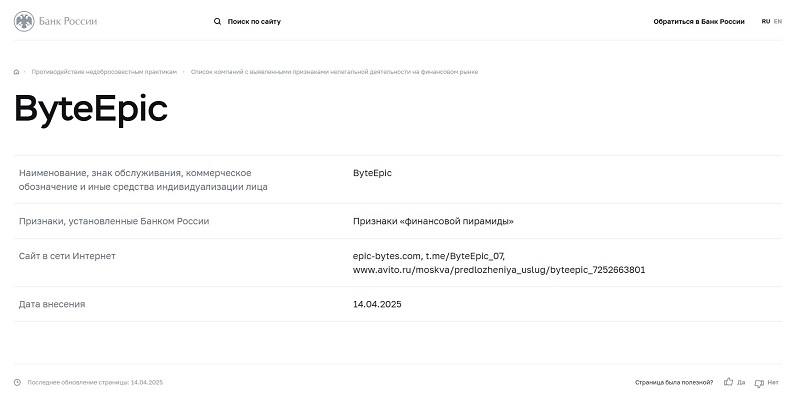The height and width of the screenshot is (400, 800).
Task: Click 'Нет' feedback label
Action: pyautogui.click(x=773, y=382)
